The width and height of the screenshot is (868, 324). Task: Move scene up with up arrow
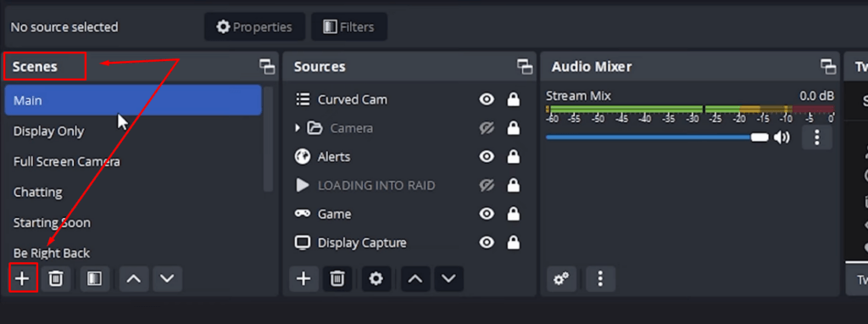(133, 278)
